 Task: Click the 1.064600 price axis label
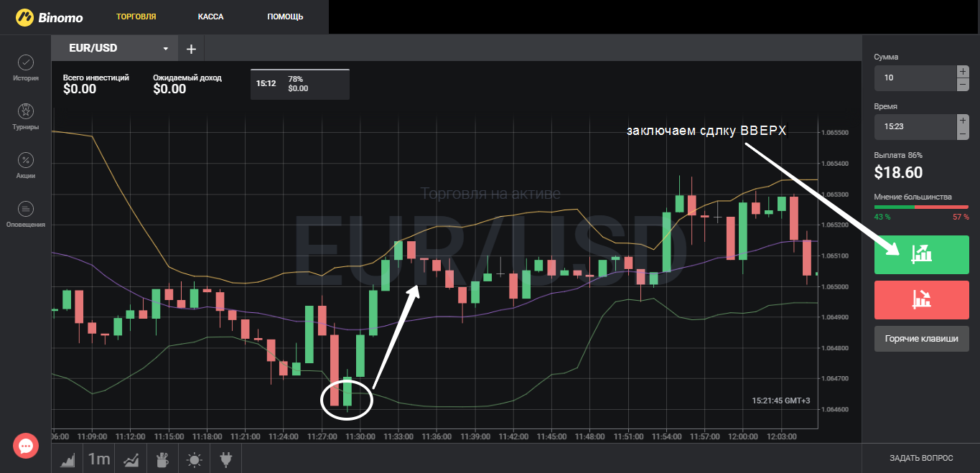coord(834,410)
